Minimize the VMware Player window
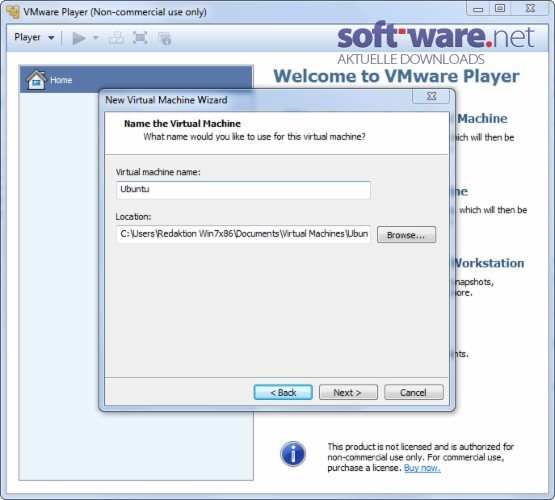This screenshot has width=555, height=500. point(478,9)
